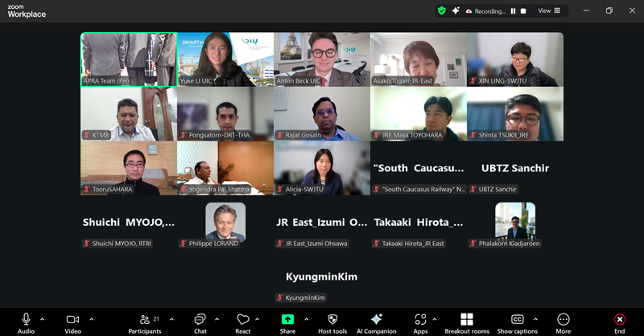Image resolution: width=644 pixels, height=336 pixels.
Task: Pause the recording
Action: 513,11
